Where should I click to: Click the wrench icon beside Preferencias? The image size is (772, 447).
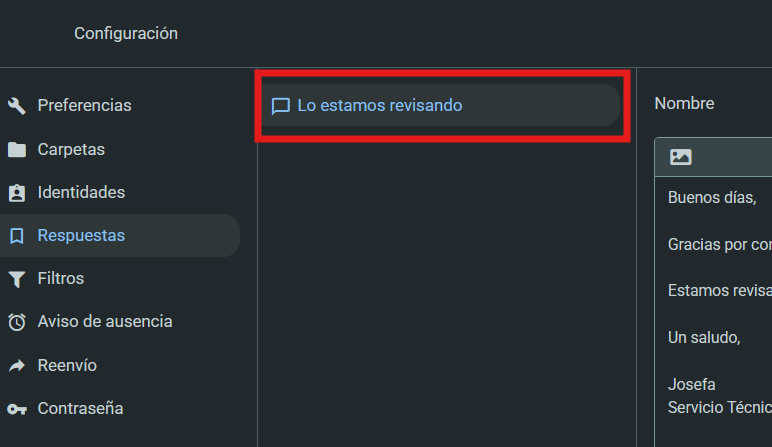point(17,106)
